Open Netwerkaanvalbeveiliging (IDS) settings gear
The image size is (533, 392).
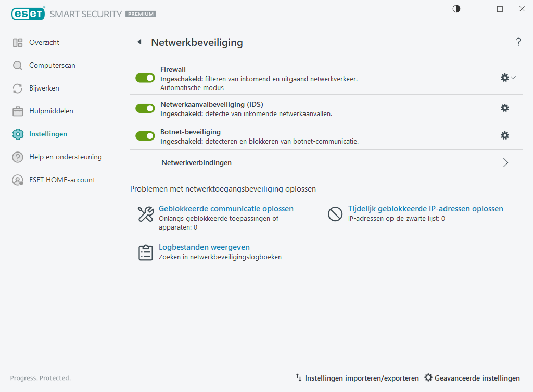504,108
